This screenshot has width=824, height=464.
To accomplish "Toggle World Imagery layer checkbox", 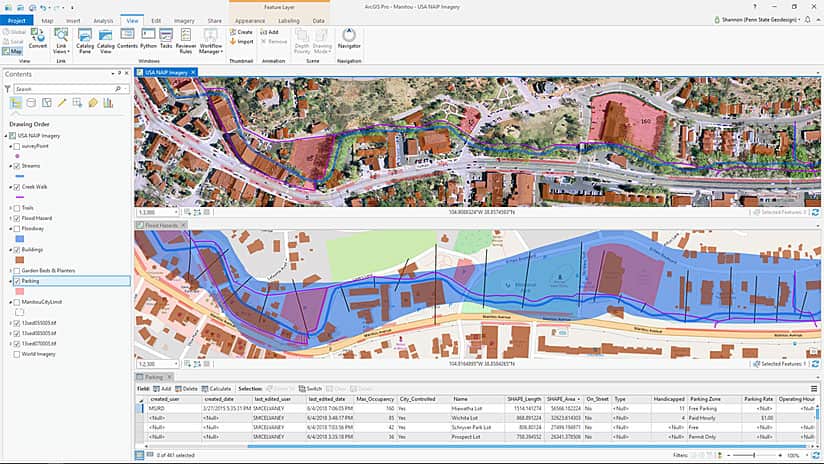I will [17, 354].
